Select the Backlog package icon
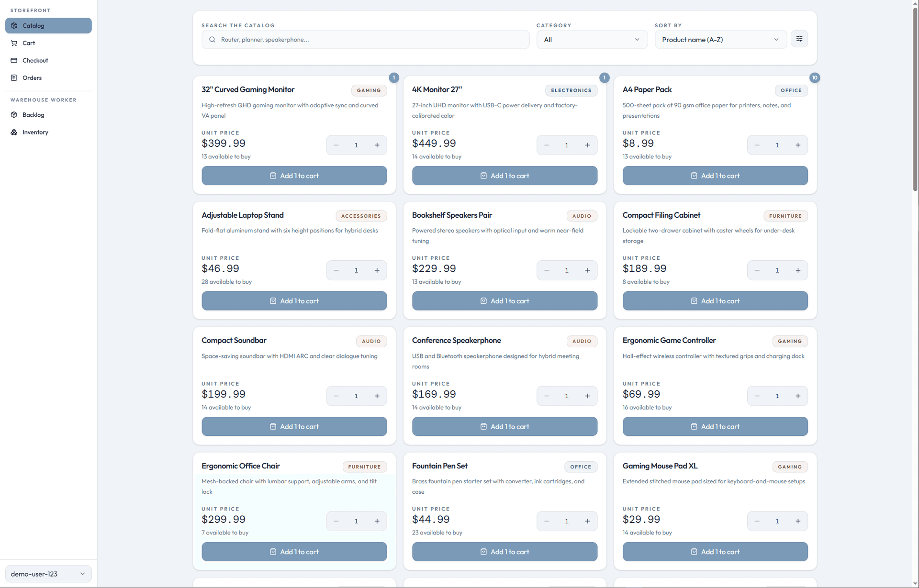This screenshot has height=588, width=919. pos(14,114)
